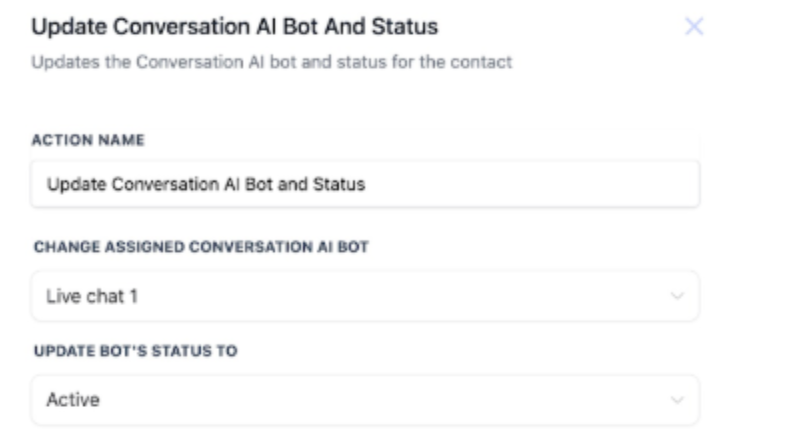
Task: Click the ACTION NAME field label
Action: point(88,140)
